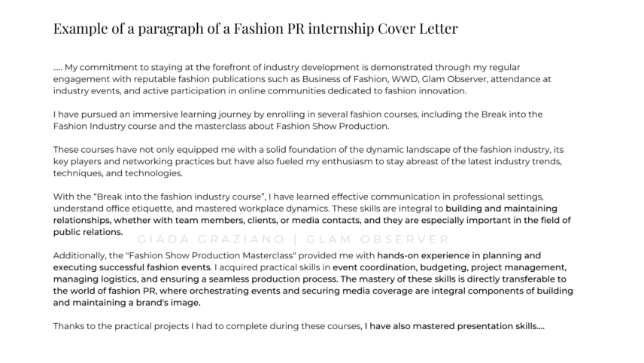Click 'I have pursued an immersive learning journey'
The width and height of the screenshot is (644, 363).
(146, 114)
